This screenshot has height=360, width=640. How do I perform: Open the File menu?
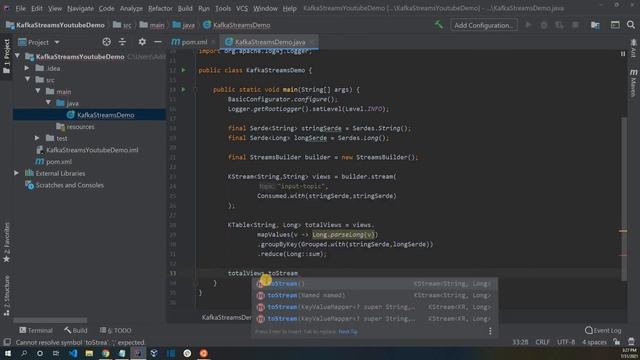point(20,8)
